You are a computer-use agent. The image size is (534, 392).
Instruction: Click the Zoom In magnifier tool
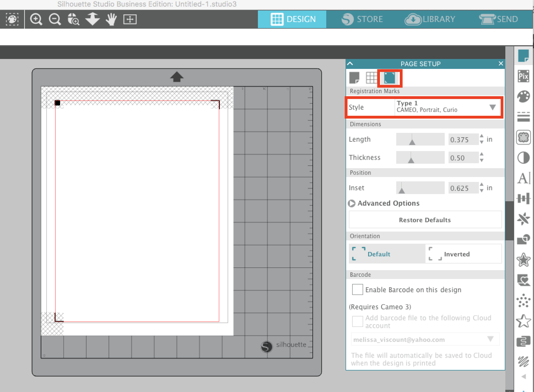pyautogui.click(x=36, y=19)
